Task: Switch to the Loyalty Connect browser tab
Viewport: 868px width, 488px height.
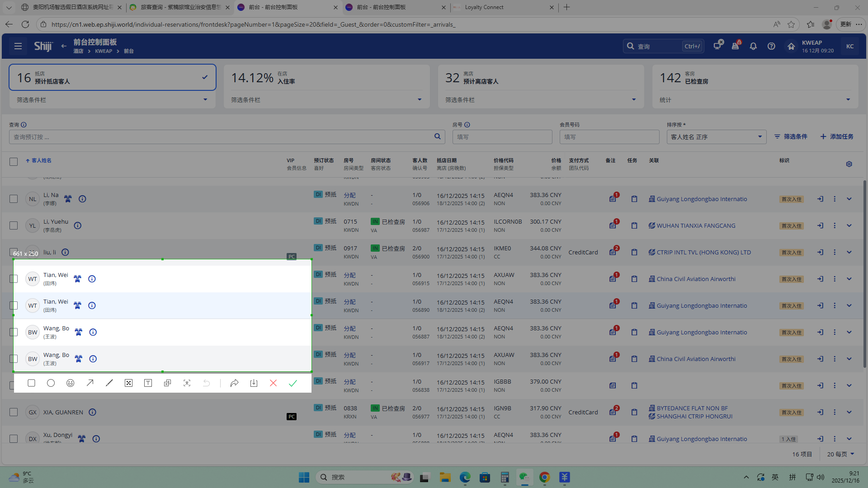Action: (484, 7)
